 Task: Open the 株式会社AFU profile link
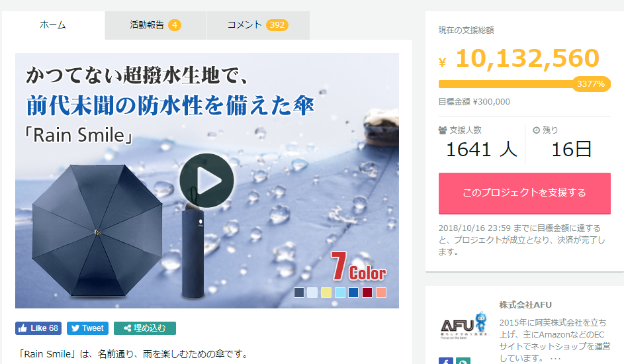(525, 304)
